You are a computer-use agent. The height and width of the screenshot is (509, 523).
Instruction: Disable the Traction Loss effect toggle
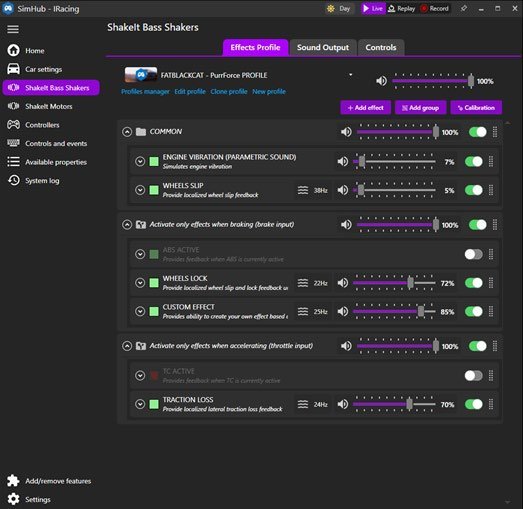pyautogui.click(x=474, y=405)
